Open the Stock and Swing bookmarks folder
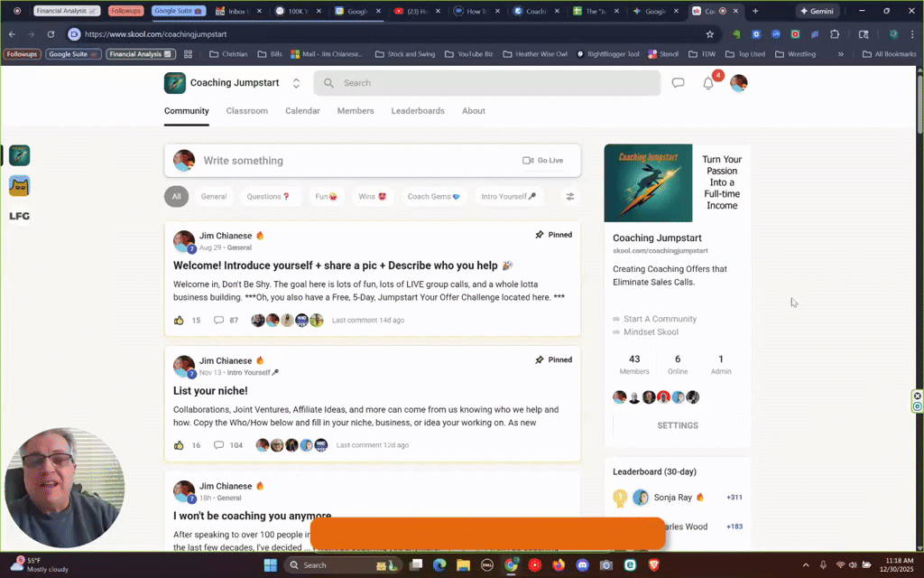 click(405, 54)
